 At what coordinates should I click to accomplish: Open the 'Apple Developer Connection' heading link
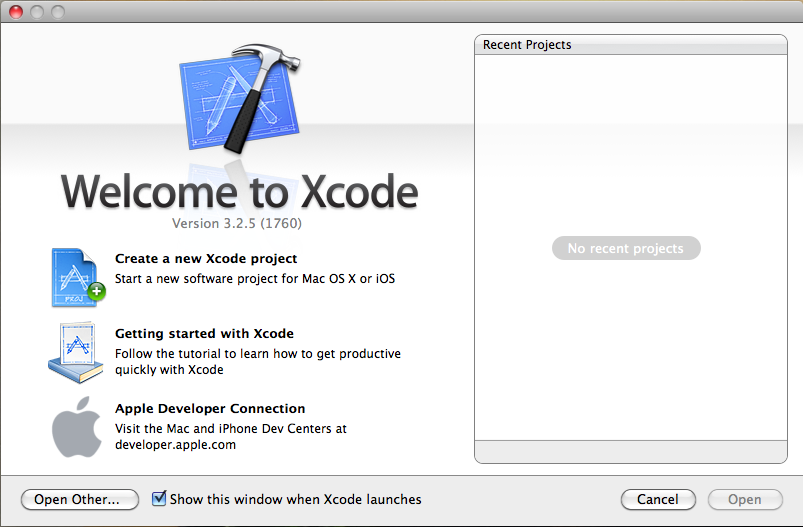click(210, 409)
